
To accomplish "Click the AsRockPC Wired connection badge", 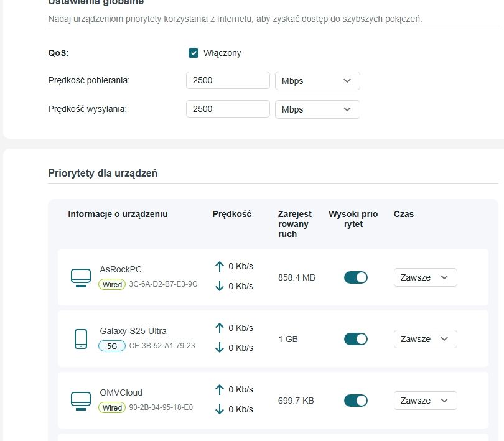I will pos(113,284).
